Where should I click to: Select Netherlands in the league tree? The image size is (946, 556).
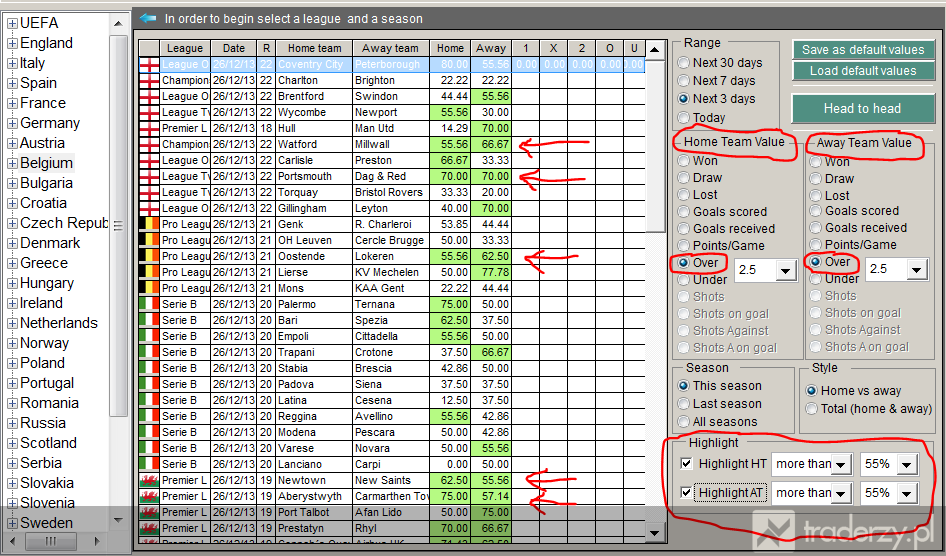(x=59, y=323)
